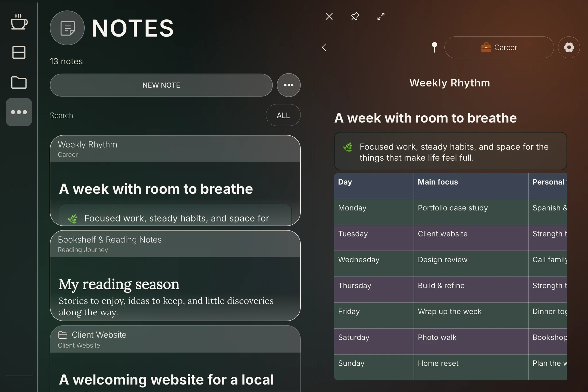Expand the note to fullscreen with arrows icon

[x=381, y=16]
